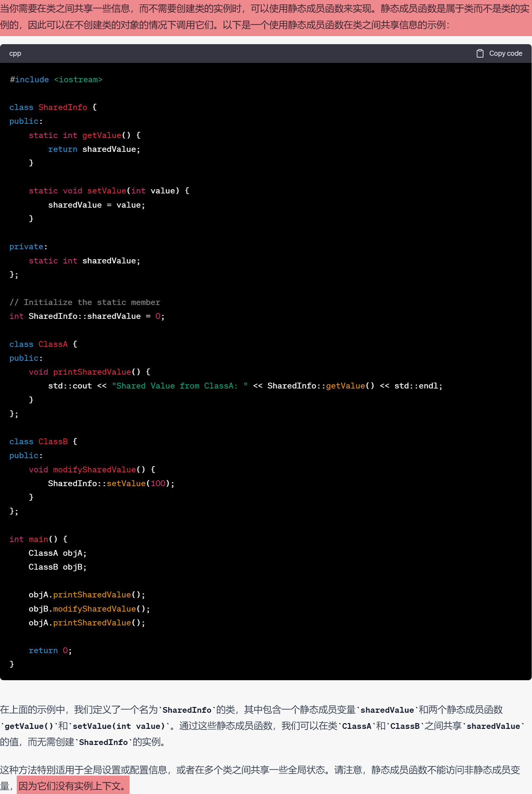Click the 'cpp' language label
This screenshot has width=532, height=794.
pos(15,53)
